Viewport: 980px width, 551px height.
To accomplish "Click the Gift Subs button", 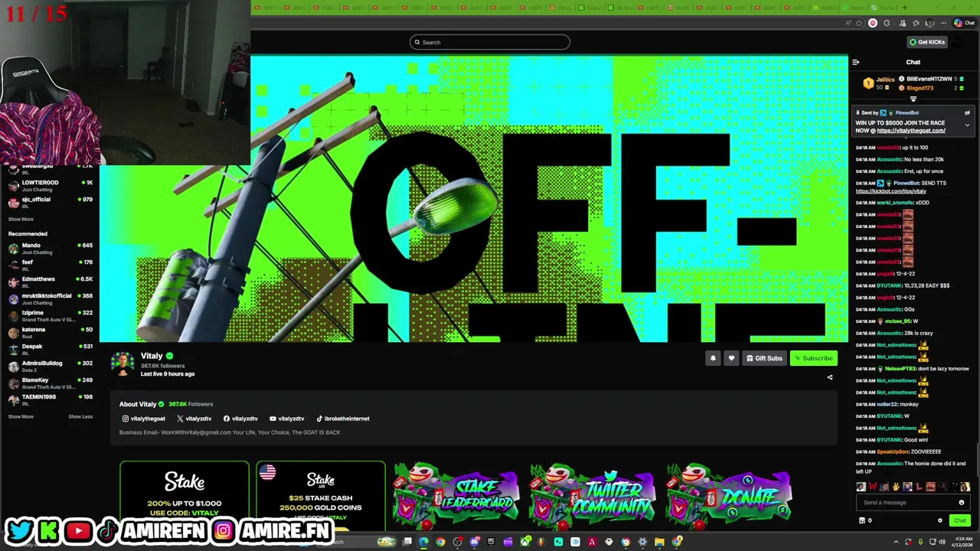I will coord(764,358).
